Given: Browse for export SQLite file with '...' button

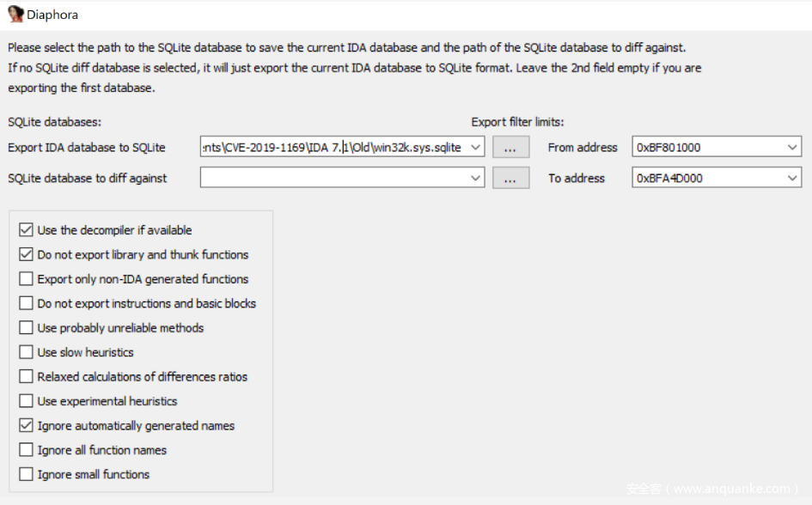Looking at the screenshot, I should coord(510,148).
